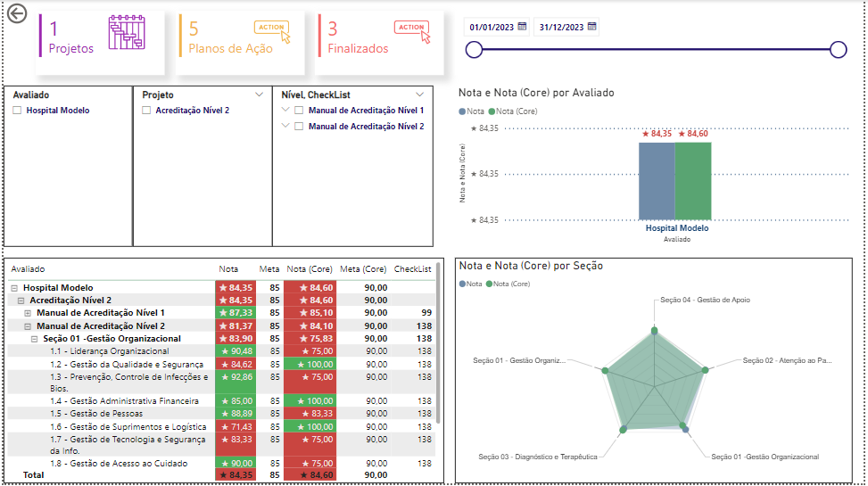Click the Nota legend item in radar chart
Image resolution: width=868 pixels, height=486 pixels.
click(472, 284)
